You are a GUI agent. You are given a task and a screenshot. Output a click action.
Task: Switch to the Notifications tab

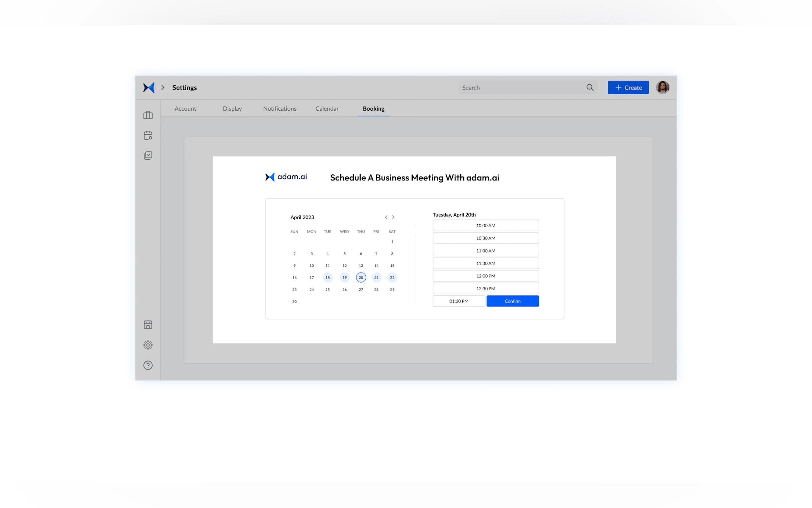[280, 108]
